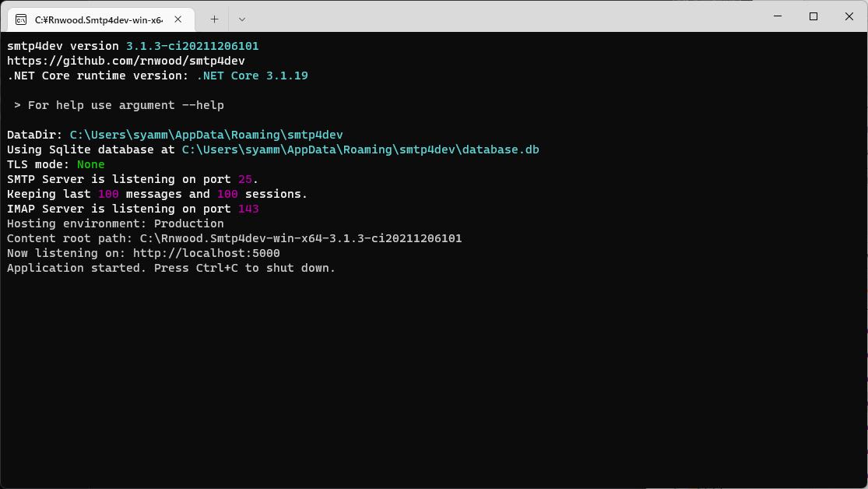The height and width of the screenshot is (489, 868).
Task: Click the DataDir path C:\Users\syamm\AppData\Roaming\smtp4dev
Action: click(x=206, y=135)
